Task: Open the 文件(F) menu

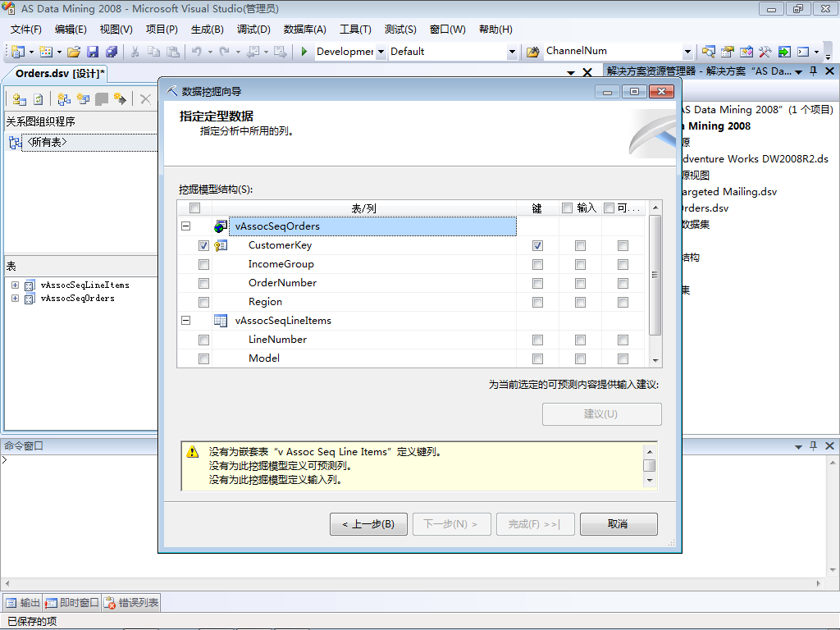Action: (x=25, y=30)
